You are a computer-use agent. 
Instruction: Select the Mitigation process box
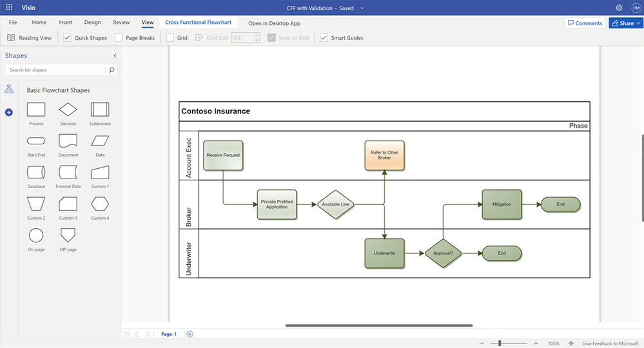coord(502,204)
